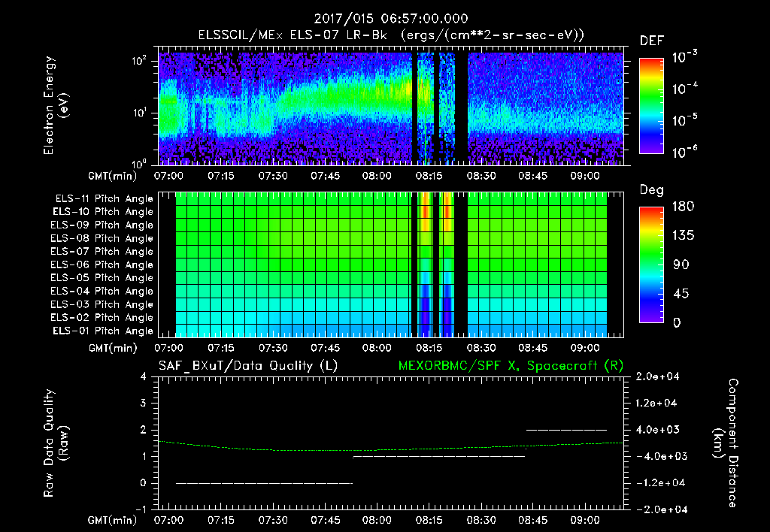Click the 08:15 tick of spectrogram panel
The image size is (770, 532).
[x=429, y=176]
